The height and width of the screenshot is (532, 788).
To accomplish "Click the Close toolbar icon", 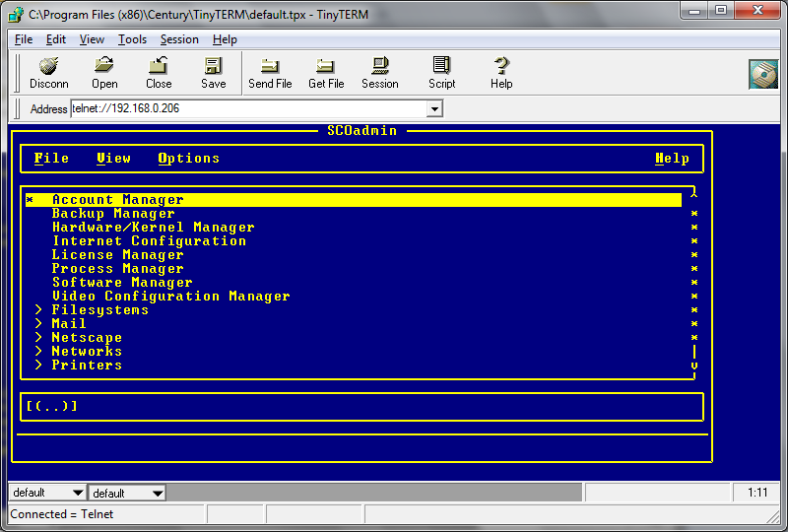I will coord(159,65).
